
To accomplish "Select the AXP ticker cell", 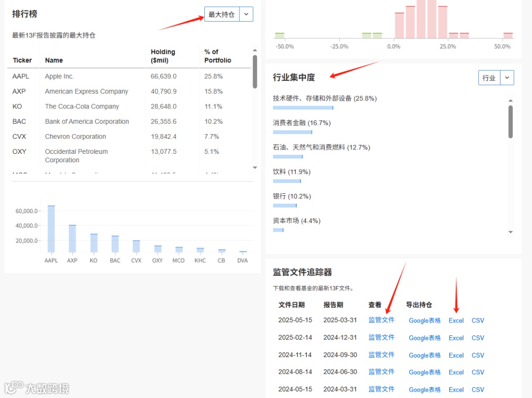I will click(x=19, y=91).
